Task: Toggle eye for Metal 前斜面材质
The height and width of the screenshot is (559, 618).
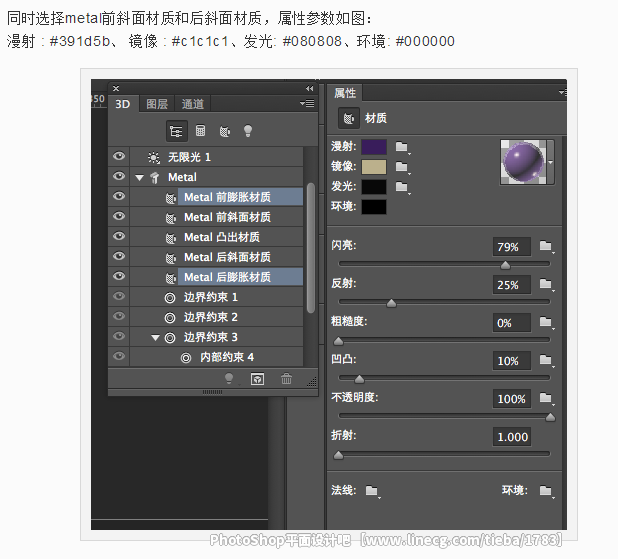Action: point(119,216)
